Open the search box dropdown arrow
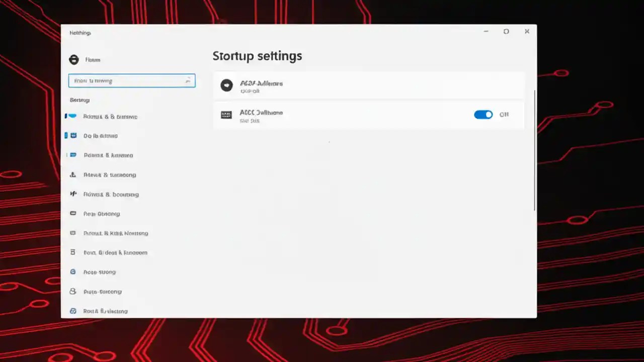 [x=188, y=80]
